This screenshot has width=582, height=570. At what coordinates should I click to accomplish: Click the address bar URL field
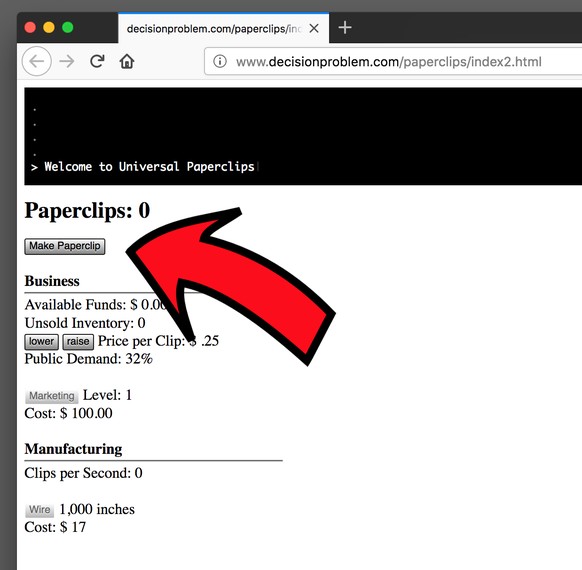tap(393, 61)
